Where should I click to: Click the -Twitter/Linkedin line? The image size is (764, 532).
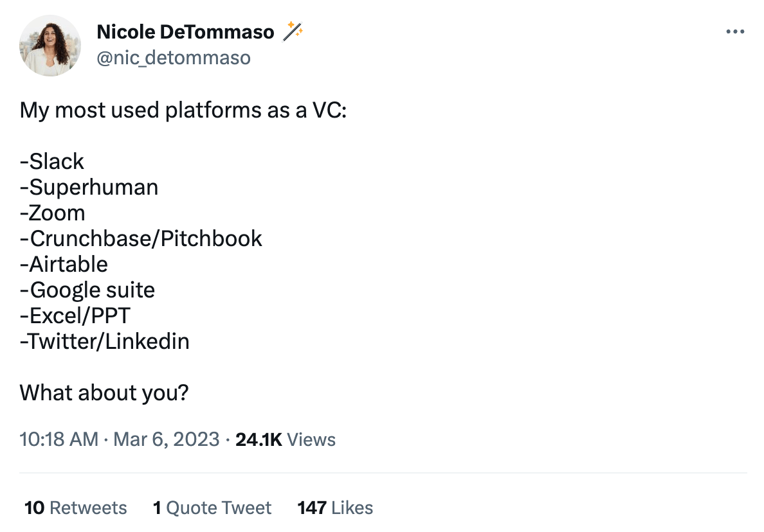click(x=104, y=341)
